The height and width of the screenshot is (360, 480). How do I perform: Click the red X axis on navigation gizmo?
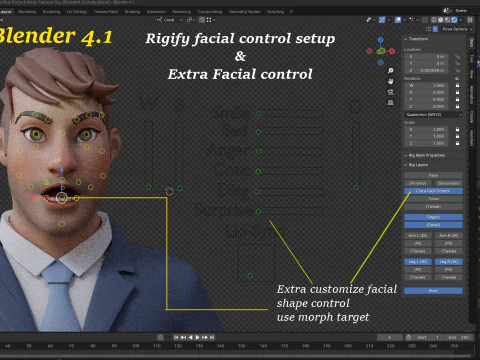(x=392, y=51)
